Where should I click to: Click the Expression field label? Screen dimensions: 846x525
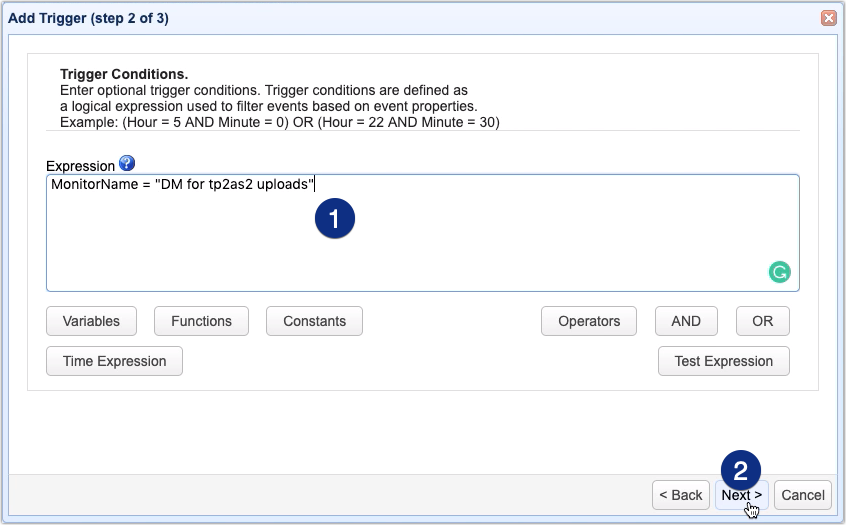[x=80, y=166]
